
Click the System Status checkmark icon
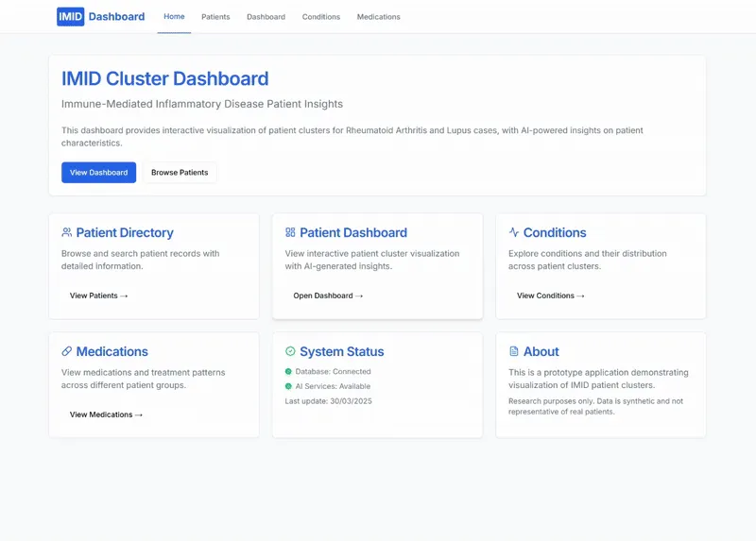click(290, 351)
